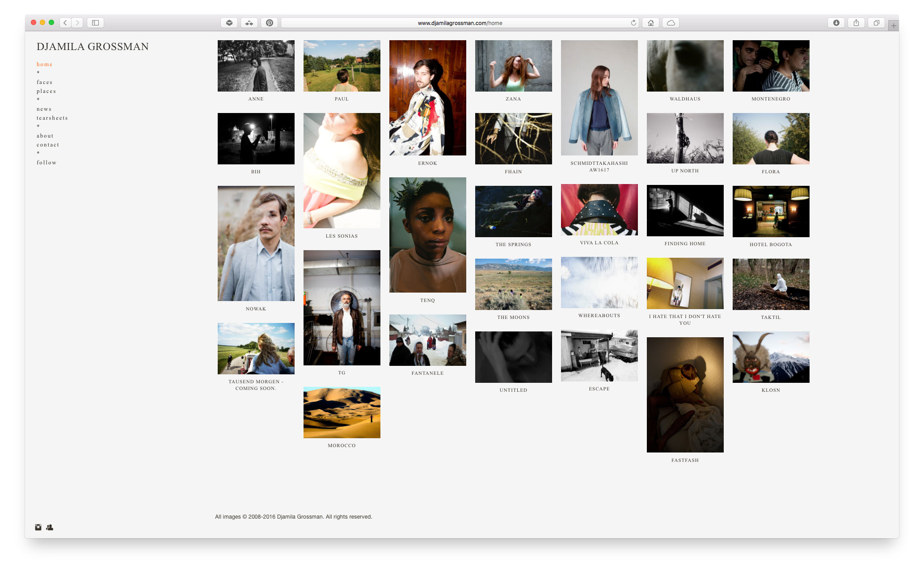Image resolution: width=924 pixels, height=574 pixels.
Task: Open the follow menu link
Action: 46,163
